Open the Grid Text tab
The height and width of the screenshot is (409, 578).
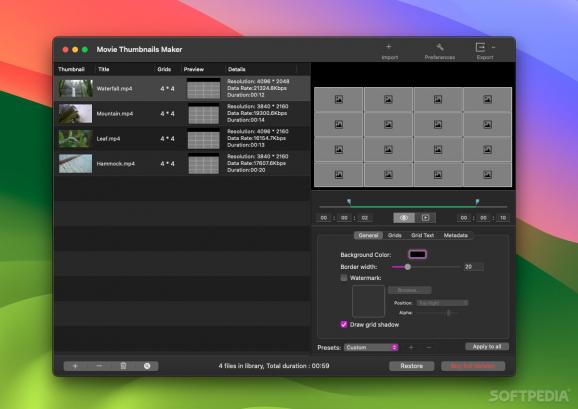(x=422, y=235)
